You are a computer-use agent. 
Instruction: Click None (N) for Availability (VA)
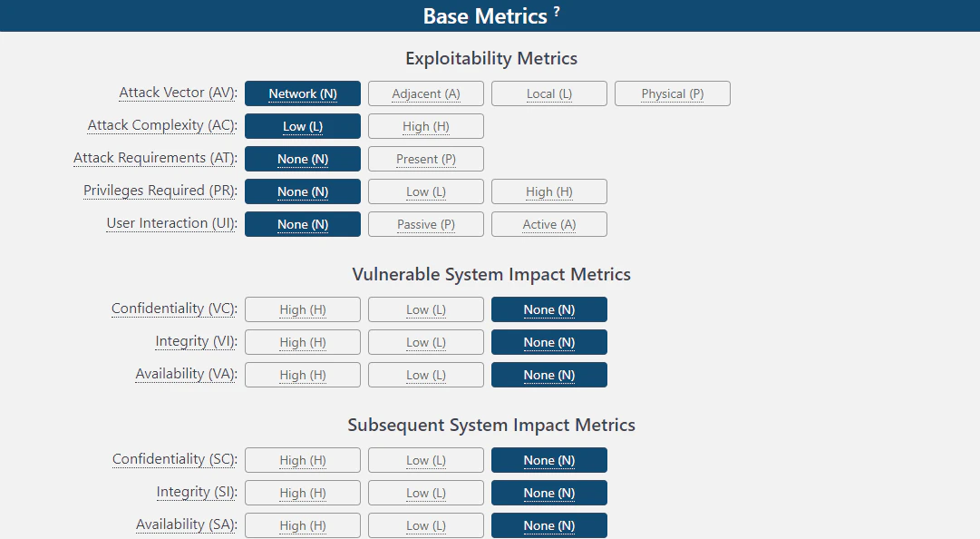coord(548,375)
